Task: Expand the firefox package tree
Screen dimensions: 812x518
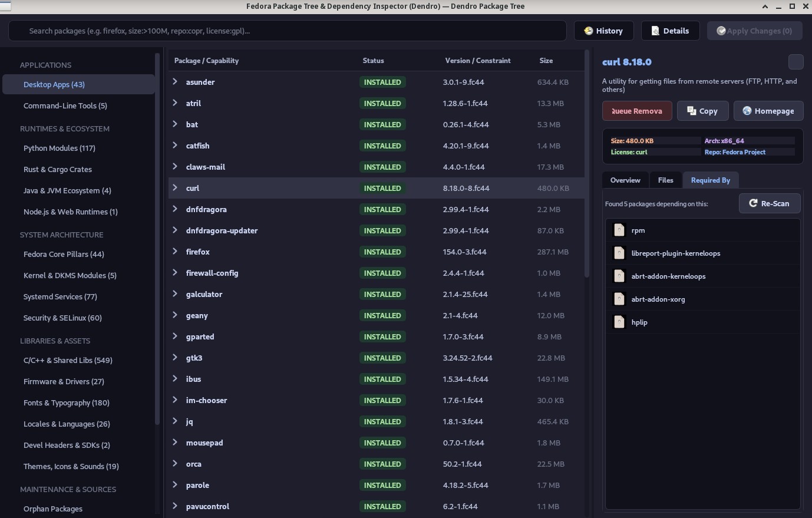Action: (175, 252)
